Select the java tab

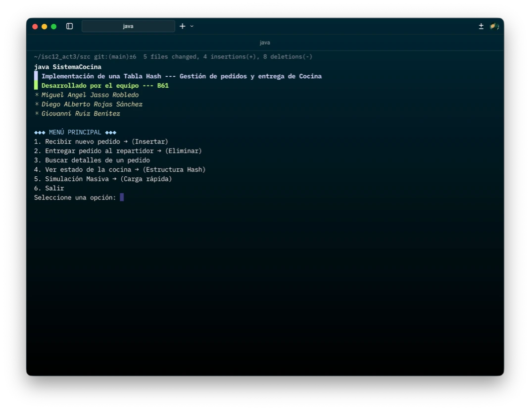click(x=128, y=26)
